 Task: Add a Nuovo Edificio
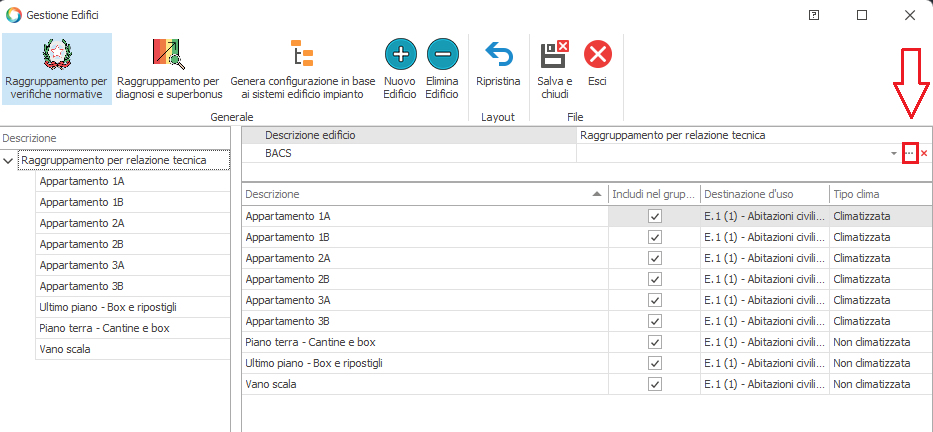click(400, 53)
